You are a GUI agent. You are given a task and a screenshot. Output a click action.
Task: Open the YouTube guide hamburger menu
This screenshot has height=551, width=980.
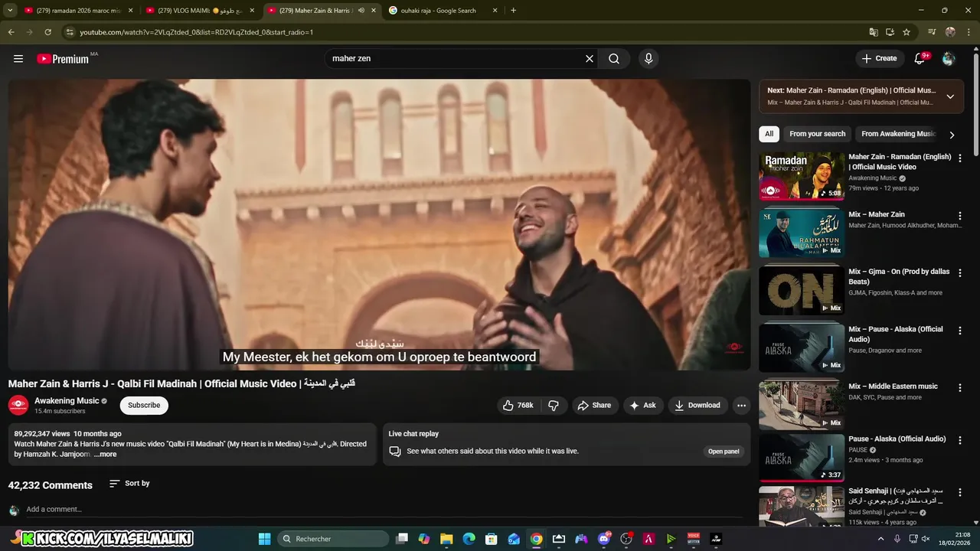tap(18, 59)
